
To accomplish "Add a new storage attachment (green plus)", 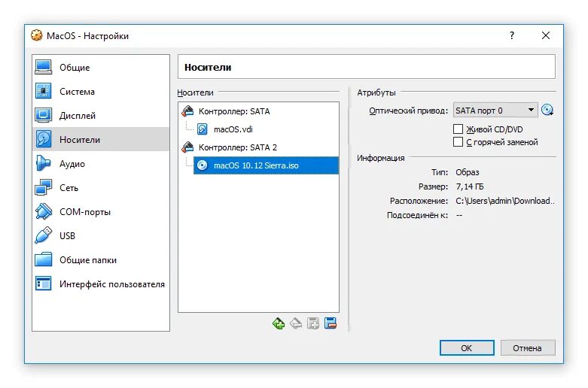I will (x=279, y=323).
